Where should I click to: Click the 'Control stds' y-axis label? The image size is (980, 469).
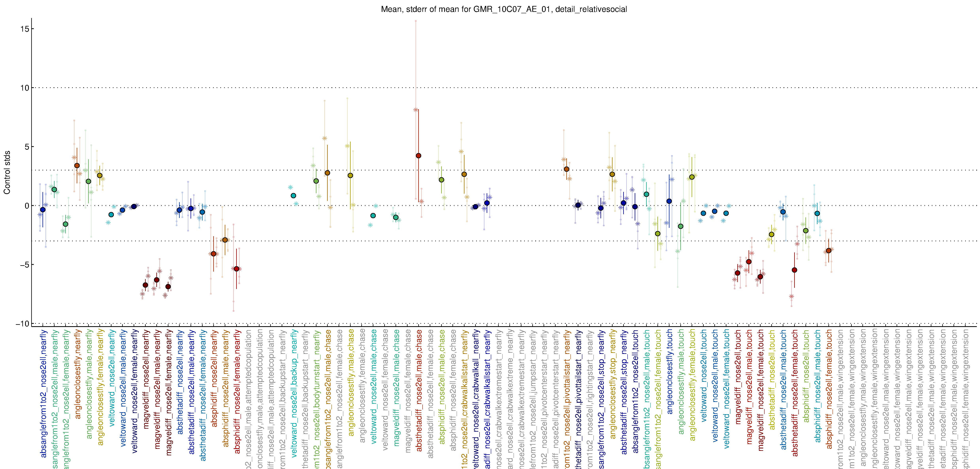(x=7, y=172)
